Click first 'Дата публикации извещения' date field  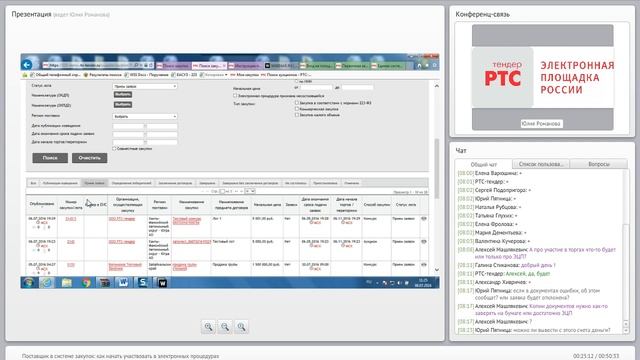[128, 126]
